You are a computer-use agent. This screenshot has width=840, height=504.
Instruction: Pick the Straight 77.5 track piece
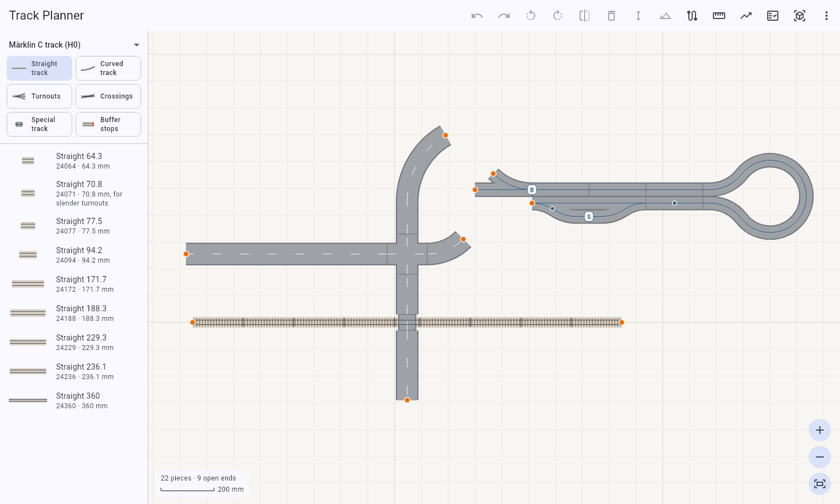click(74, 226)
